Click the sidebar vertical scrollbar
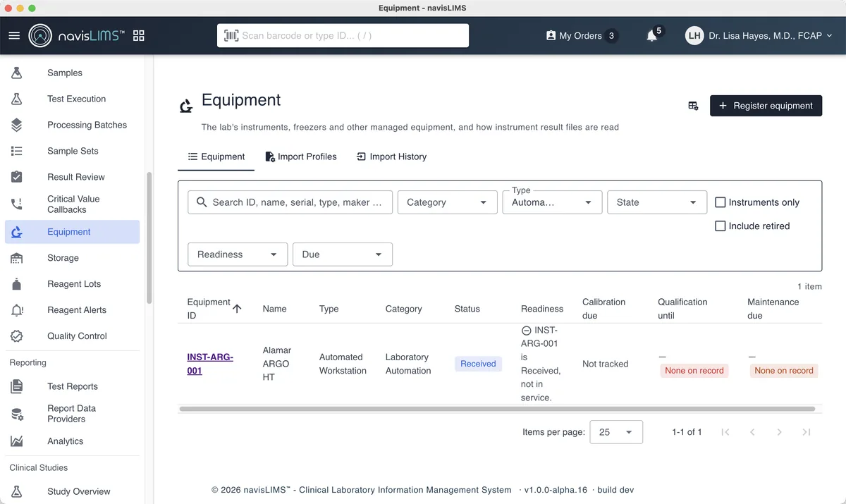The width and height of the screenshot is (846, 504). [x=149, y=238]
